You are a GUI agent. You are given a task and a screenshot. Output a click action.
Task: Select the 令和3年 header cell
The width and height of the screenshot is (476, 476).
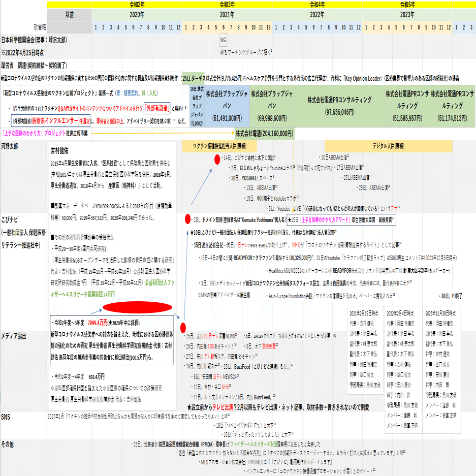(x=227, y=5)
